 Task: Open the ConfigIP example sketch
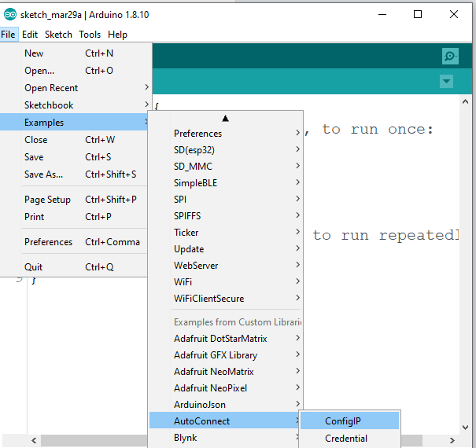tap(349, 420)
